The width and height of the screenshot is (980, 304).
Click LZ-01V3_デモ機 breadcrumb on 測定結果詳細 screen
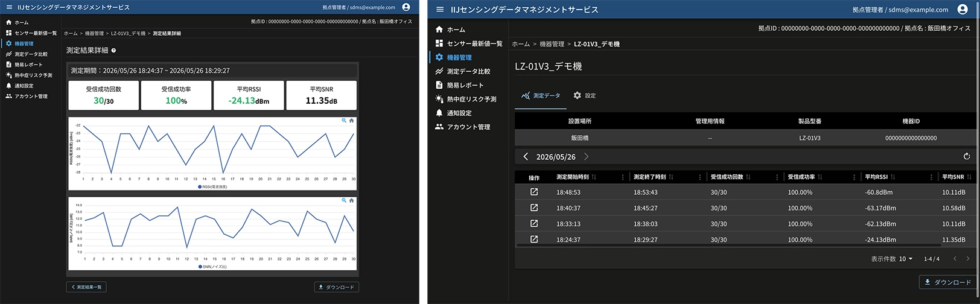coord(128,33)
